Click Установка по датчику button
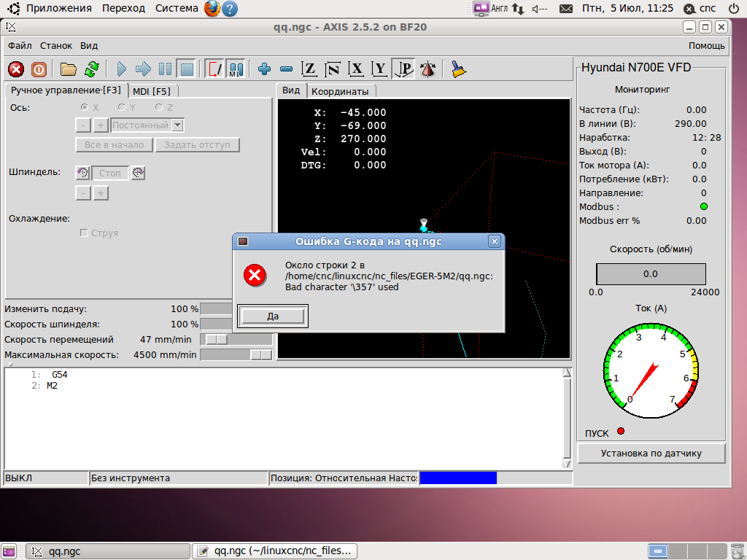The image size is (747, 560). (x=651, y=454)
